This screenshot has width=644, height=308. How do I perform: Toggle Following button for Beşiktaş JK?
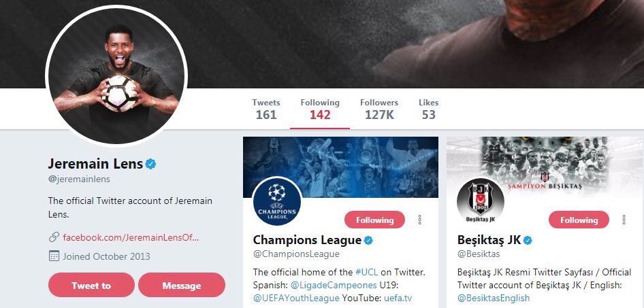pyautogui.click(x=579, y=220)
